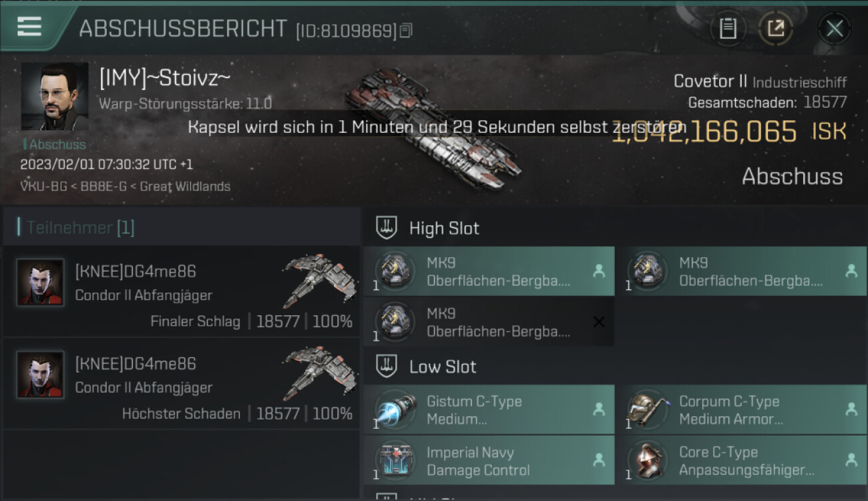Open the Gistum C-Type Medium module icon
The height and width of the screenshot is (501, 868).
395,409
